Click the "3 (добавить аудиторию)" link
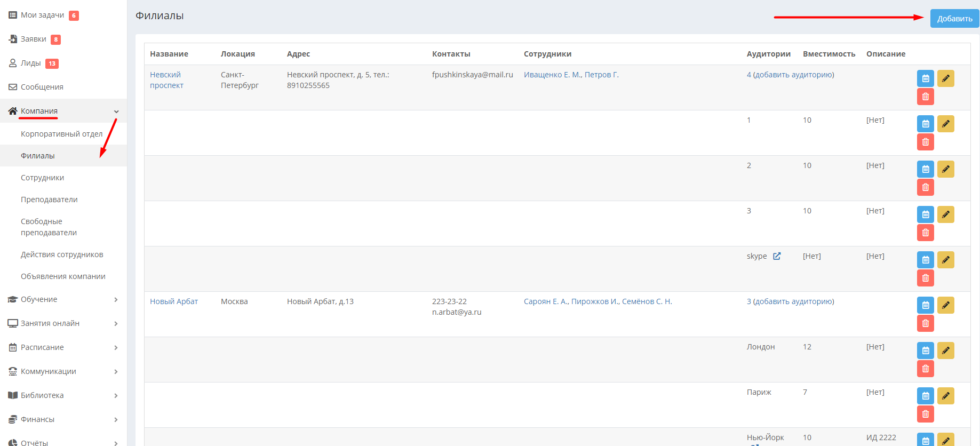This screenshot has width=980, height=446. (791, 301)
